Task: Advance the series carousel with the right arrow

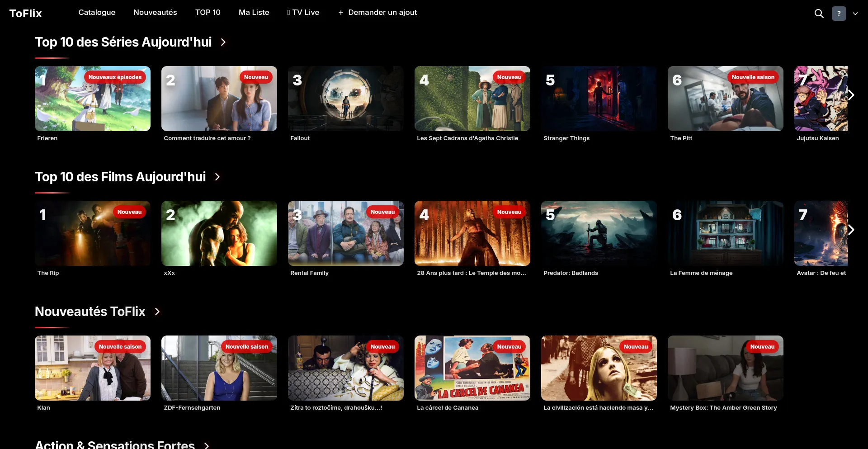Action: tap(852, 95)
